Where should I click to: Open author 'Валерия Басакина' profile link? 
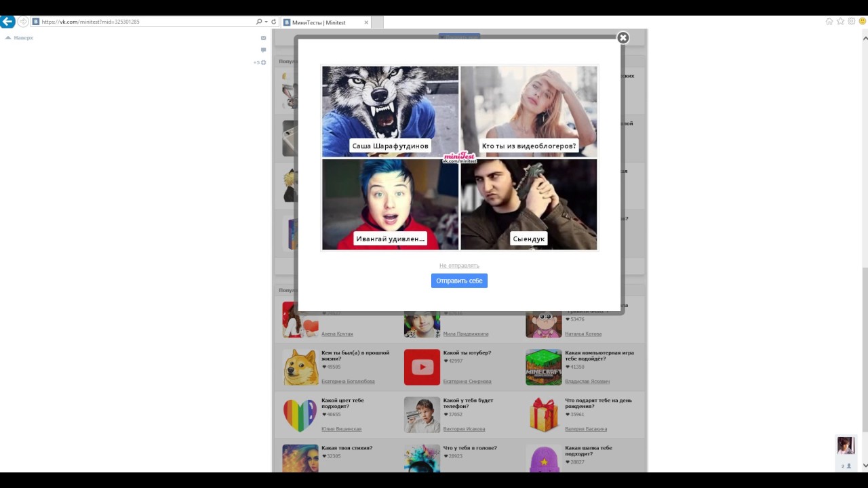(x=586, y=429)
